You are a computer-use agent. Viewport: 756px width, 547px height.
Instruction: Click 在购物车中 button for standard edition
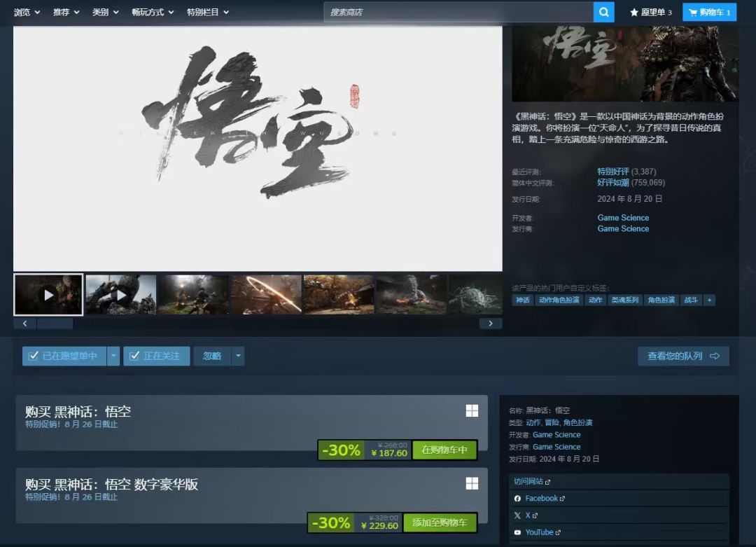(444, 450)
